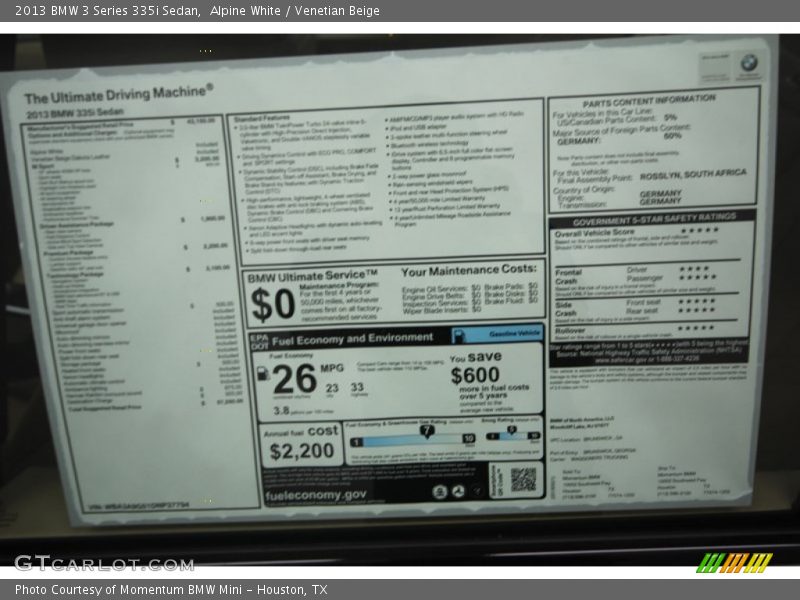
Task: Click the photo courtesy Momentum BMW caption
Action: click(170, 590)
